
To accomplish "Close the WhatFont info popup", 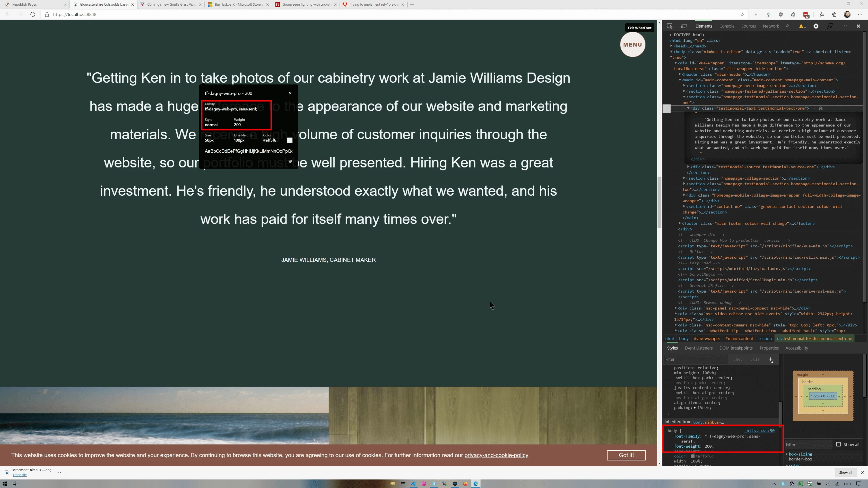I will pyautogui.click(x=290, y=93).
